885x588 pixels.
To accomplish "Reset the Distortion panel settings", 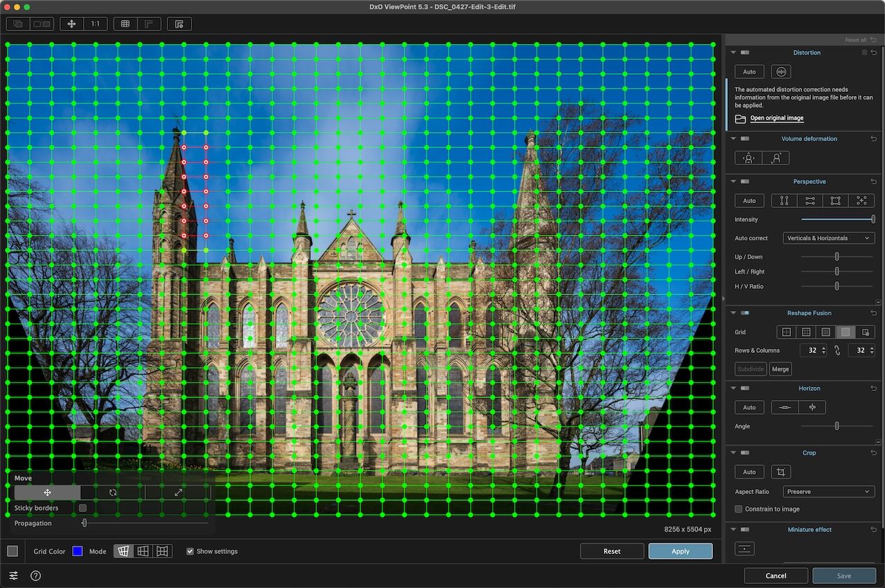I will pyautogui.click(x=874, y=53).
